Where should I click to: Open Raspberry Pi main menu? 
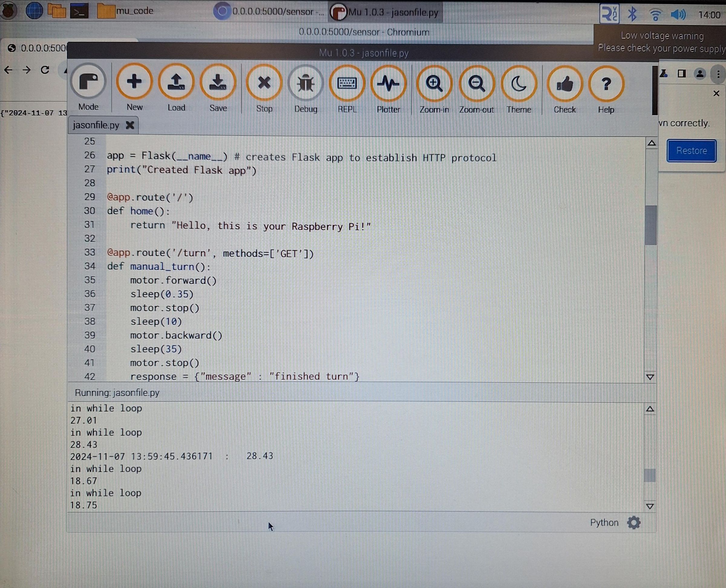tap(8, 11)
